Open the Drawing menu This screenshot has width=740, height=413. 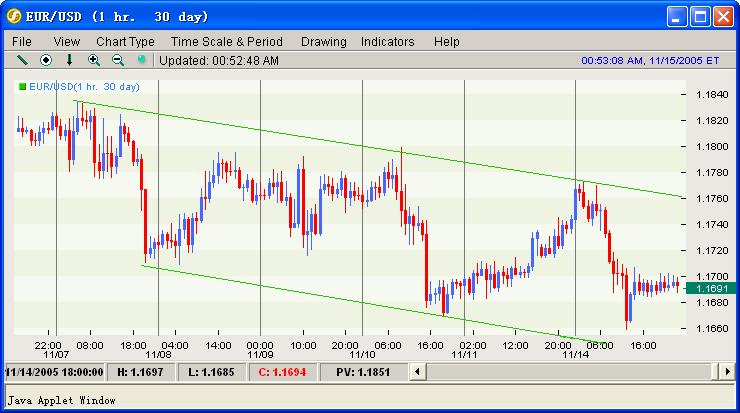pos(324,42)
